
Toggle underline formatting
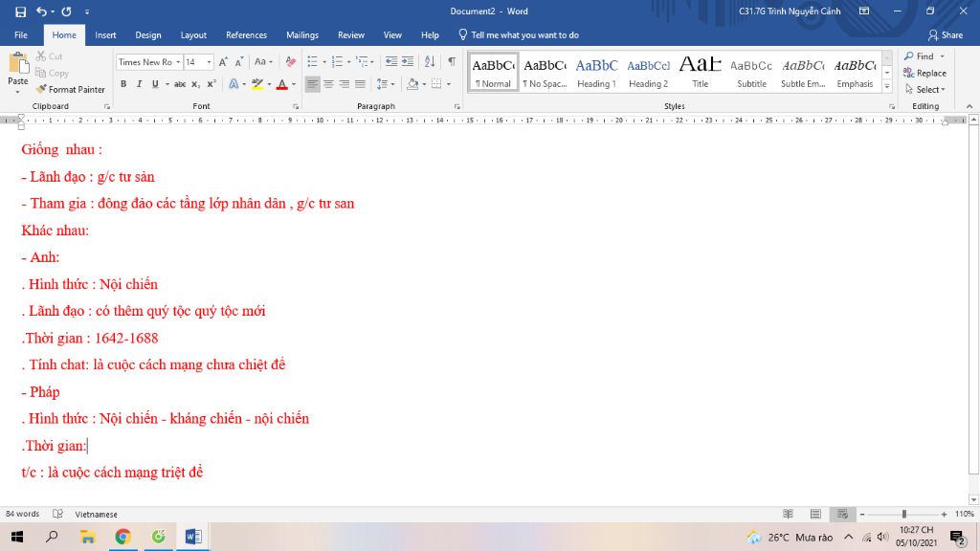click(x=155, y=84)
